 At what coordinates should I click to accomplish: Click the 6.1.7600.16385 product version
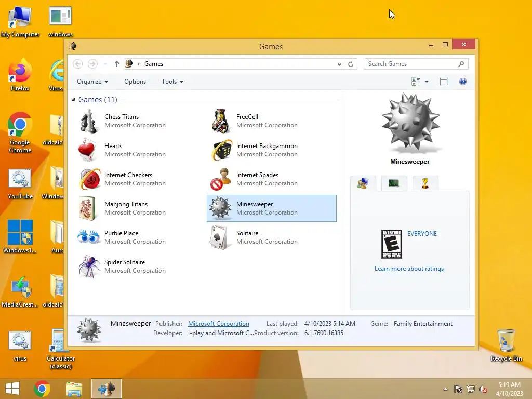point(324,333)
